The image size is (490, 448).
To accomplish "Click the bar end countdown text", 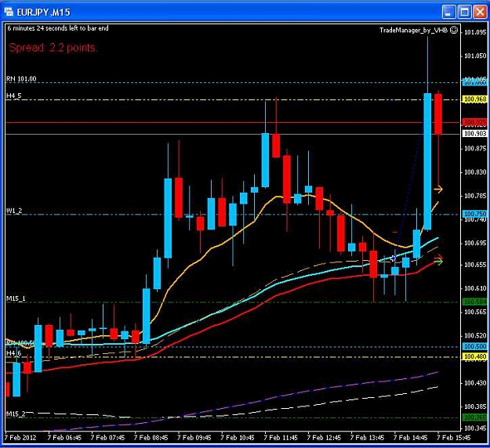I will coord(58,28).
